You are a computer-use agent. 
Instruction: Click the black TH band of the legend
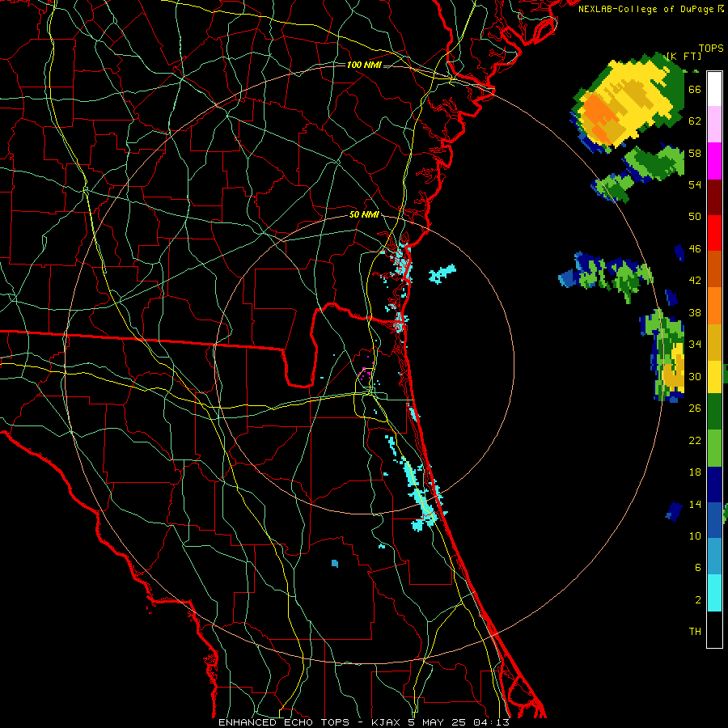[x=714, y=629]
